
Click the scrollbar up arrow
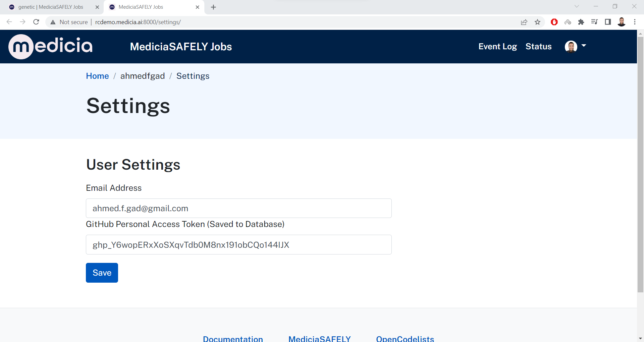(640, 33)
